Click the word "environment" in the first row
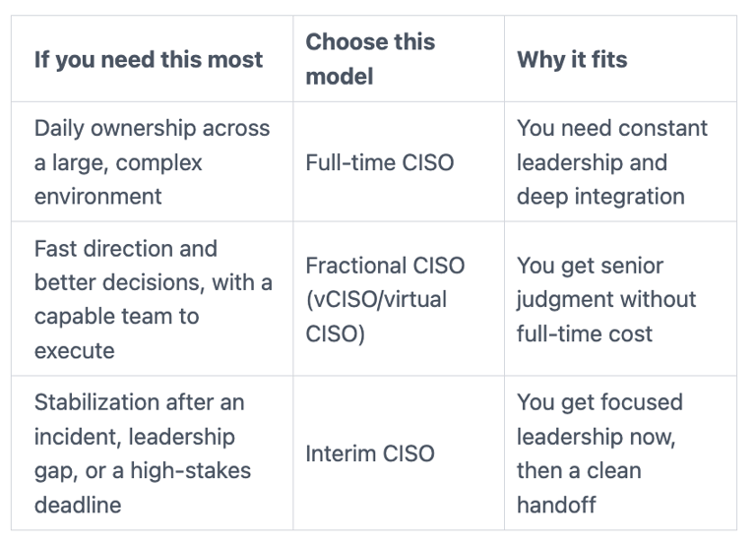Viewport: 756px width, 543px height. 97,196
